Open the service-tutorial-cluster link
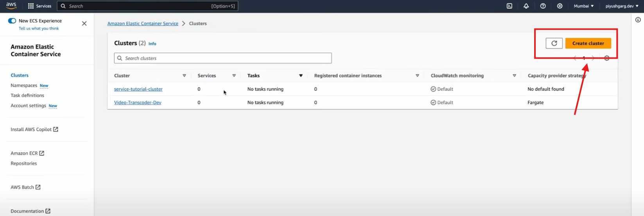This screenshot has height=216, width=644. pos(138,89)
